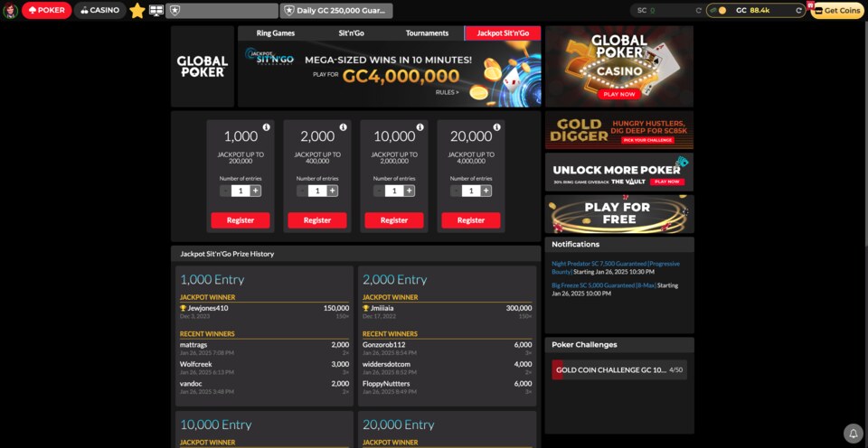Click the notification bell icon
The height and width of the screenshot is (448, 868).
853,433
